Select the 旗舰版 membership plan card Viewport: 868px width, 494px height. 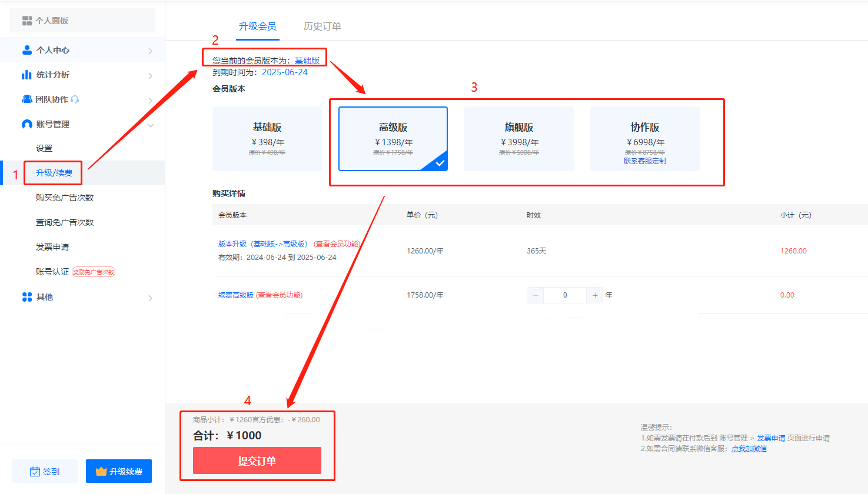tap(518, 139)
